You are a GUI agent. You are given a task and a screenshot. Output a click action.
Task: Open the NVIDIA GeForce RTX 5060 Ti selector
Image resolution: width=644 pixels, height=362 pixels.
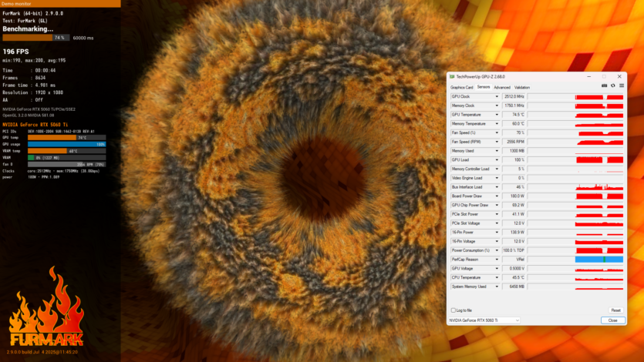pos(484,320)
